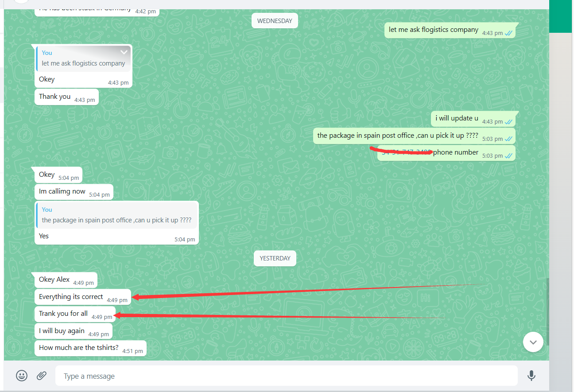Select the "How much are the tshirts?" message
The image size is (574, 392).
(x=79, y=348)
